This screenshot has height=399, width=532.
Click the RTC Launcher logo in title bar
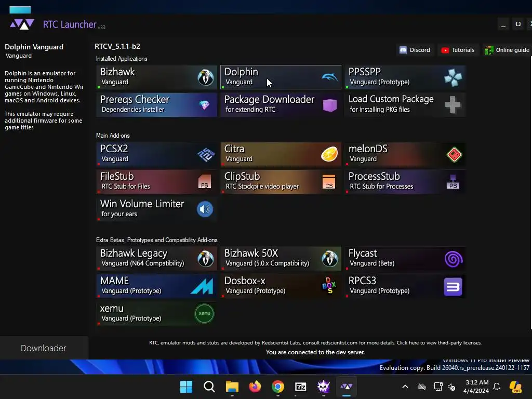pyautogui.click(x=22, y=24)
